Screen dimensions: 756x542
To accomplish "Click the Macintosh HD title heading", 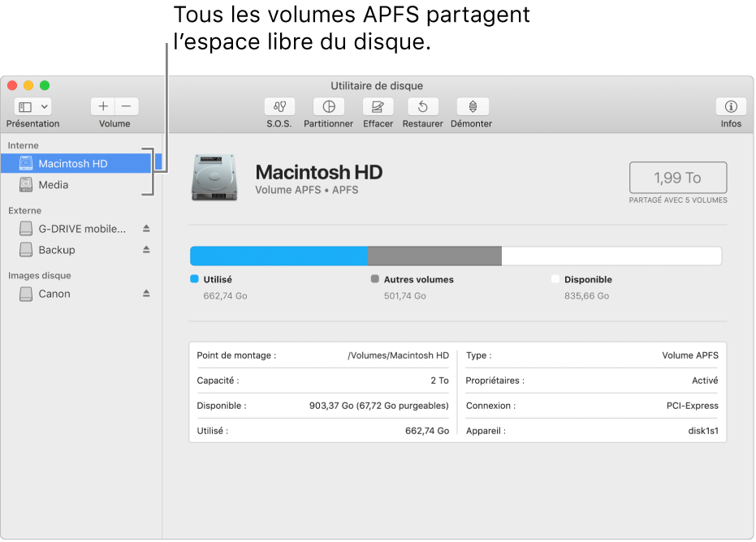I will point(319,172).
